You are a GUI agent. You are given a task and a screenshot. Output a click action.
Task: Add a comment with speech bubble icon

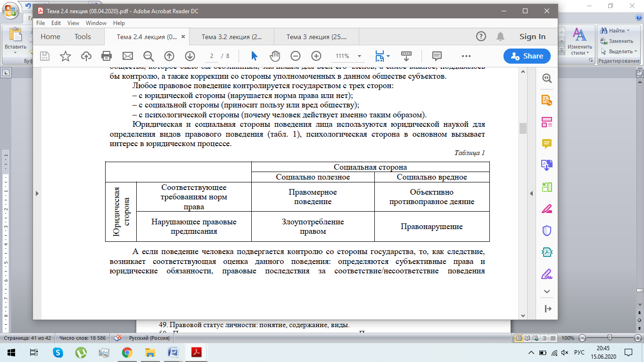437,56
